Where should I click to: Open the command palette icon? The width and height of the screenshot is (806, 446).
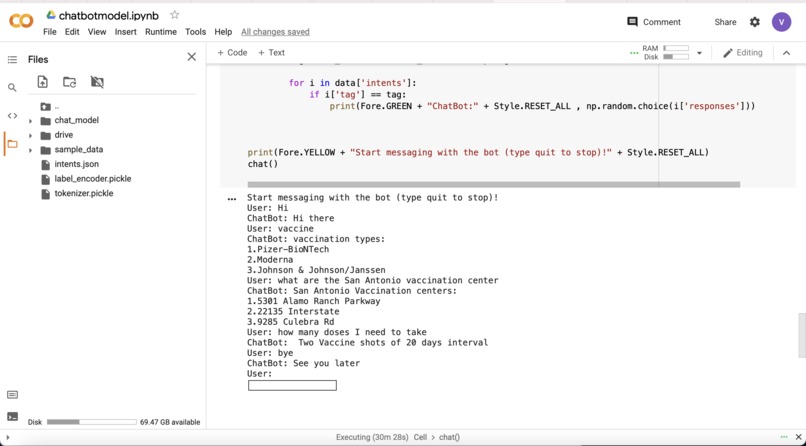coord(12,395)
